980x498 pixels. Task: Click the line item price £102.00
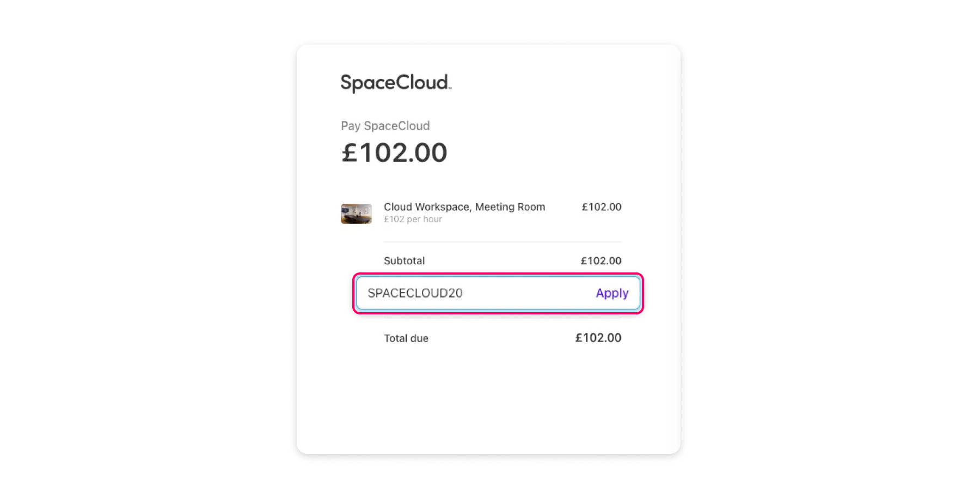tap(602, 207)
